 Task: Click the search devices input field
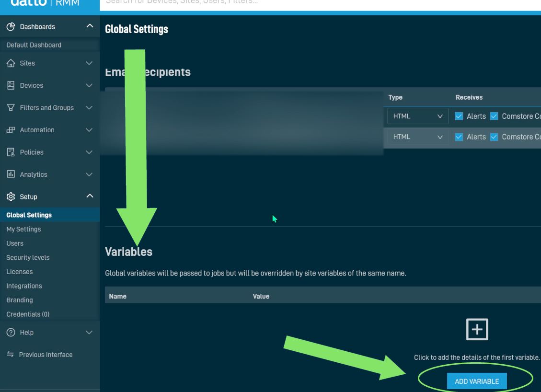(x=321, y=4)
